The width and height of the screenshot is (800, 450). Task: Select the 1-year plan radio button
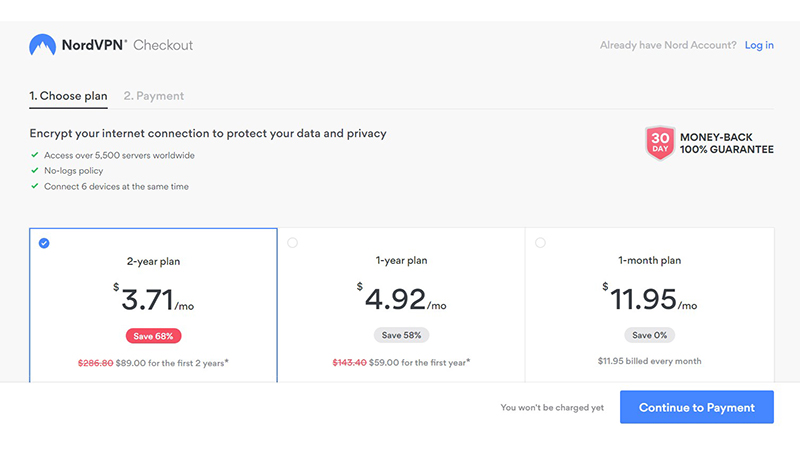pyautogui.click(x=292, y=243)
